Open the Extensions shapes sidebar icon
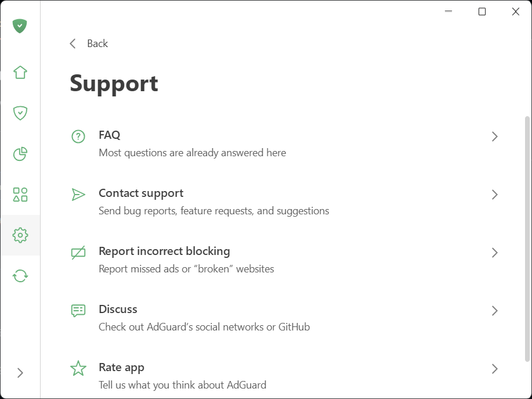The image size is (532, 399). click(20, 195)
